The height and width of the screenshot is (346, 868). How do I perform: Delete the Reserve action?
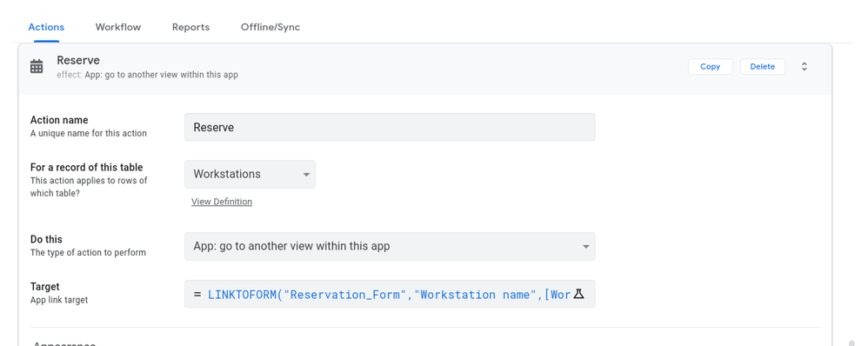point(762,66)
